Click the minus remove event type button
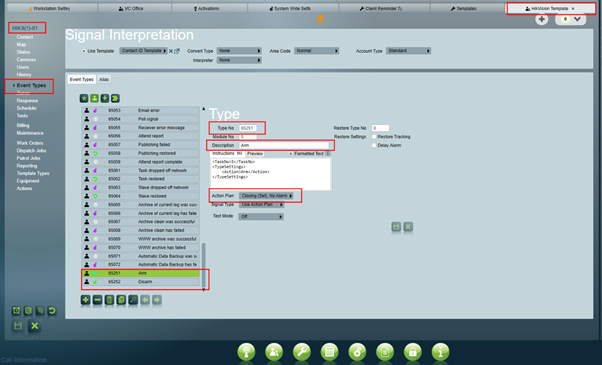 tap(98, 300)
